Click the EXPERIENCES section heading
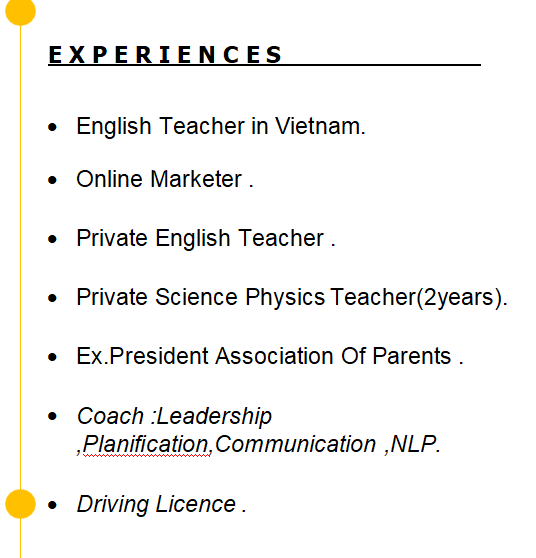This screenshot has height=558, width=536. 165,55
